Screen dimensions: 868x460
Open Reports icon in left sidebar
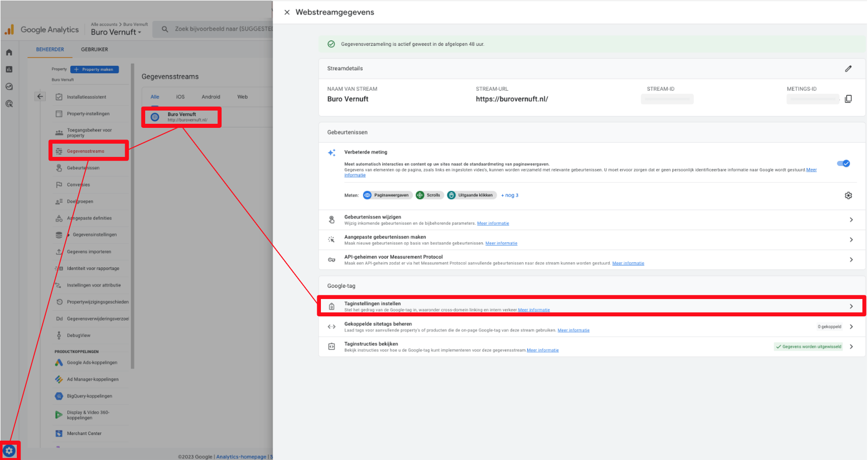9,69
